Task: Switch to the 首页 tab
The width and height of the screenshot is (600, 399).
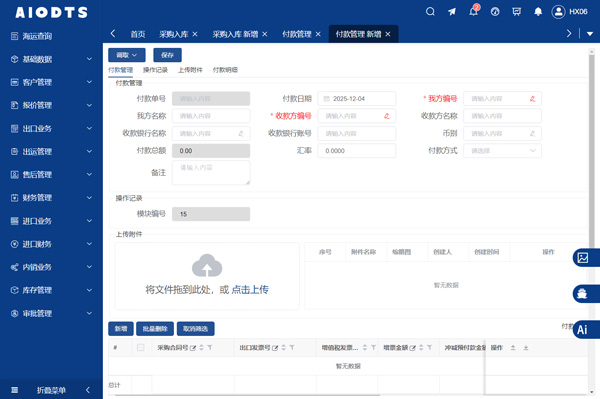Action: tap(138, 34)
